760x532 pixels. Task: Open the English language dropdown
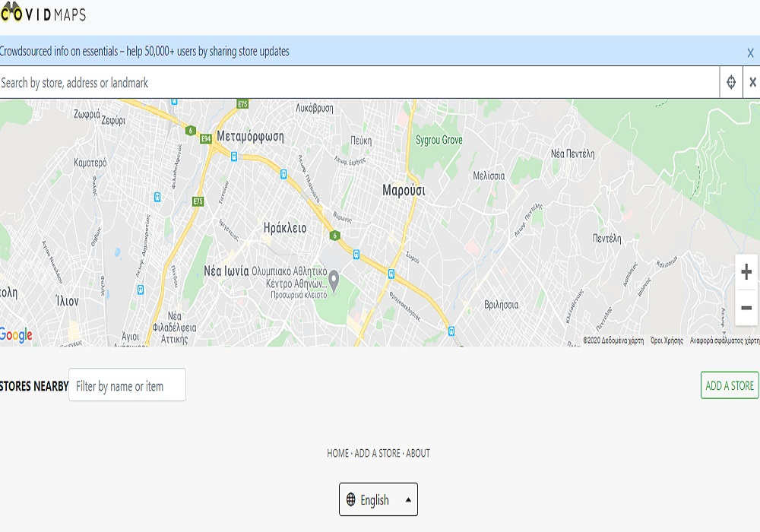(378, 499)
